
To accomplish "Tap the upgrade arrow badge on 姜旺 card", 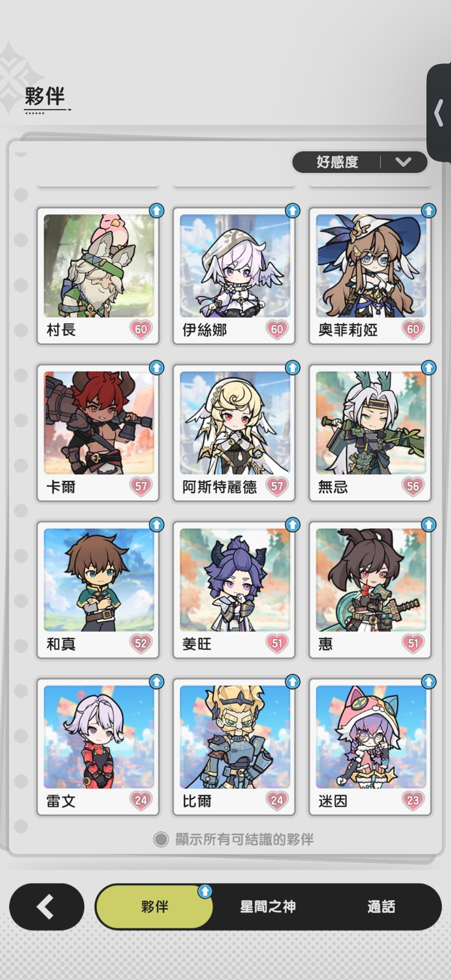I will pos(292,524).
